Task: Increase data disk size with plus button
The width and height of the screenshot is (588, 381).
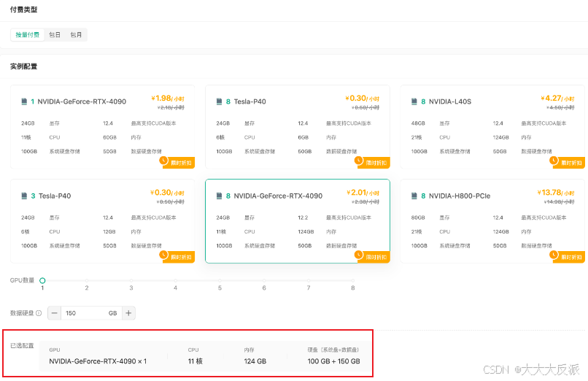Action: click(x=128, y=313)
